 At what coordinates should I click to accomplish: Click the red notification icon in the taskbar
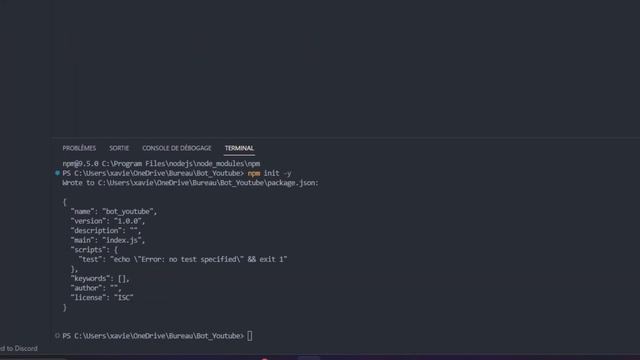pos(264,358)
